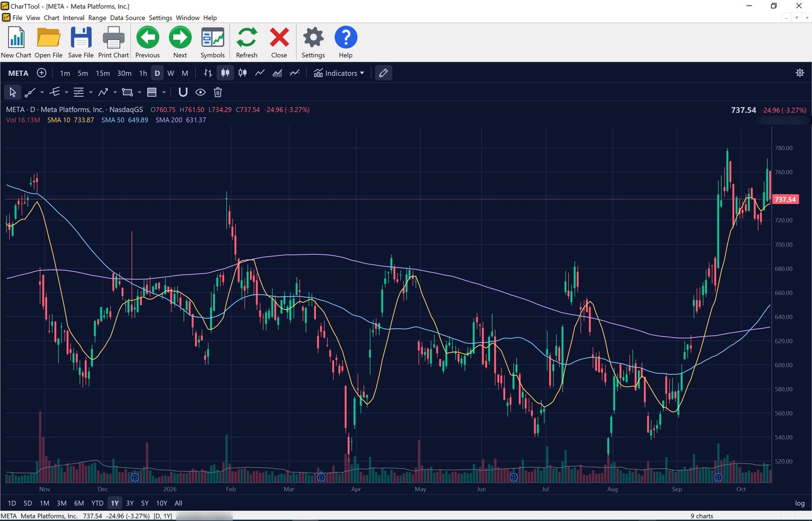Screen dimensions: 812x521
Task: Switch to bar (OHLC) chart style
Action: tap(208, 73)
